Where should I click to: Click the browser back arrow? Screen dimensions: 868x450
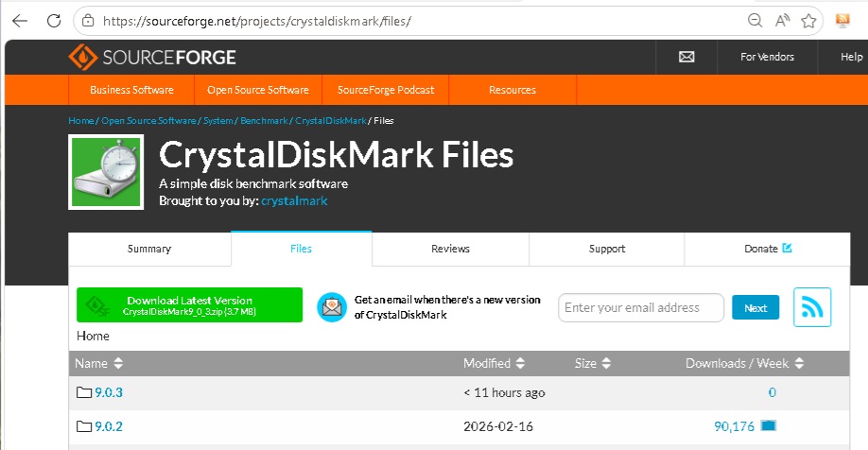20,21
